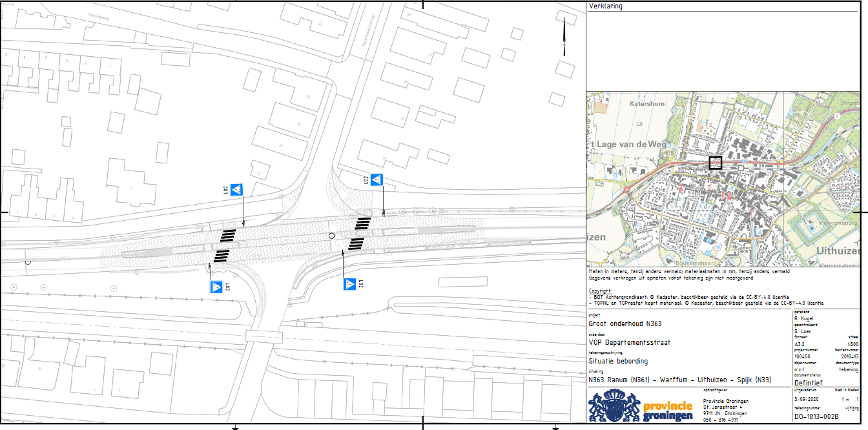Click the small circle marker at the intersection center
This screenshot has width=868, height=430.
(331, 236)
